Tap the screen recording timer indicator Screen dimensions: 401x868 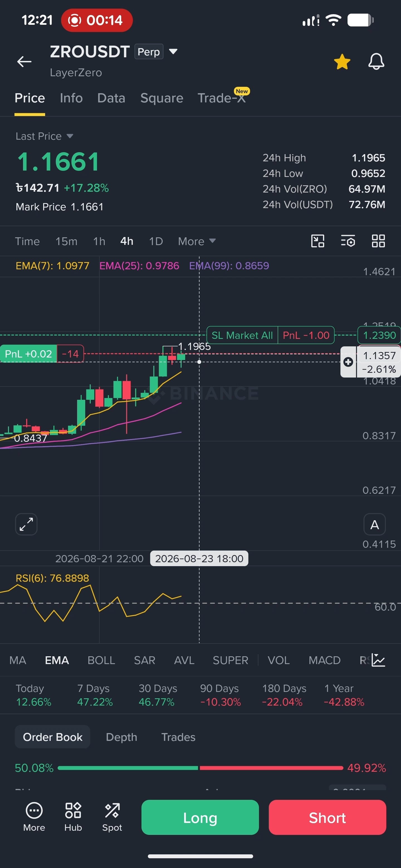(x=97, y=20)
